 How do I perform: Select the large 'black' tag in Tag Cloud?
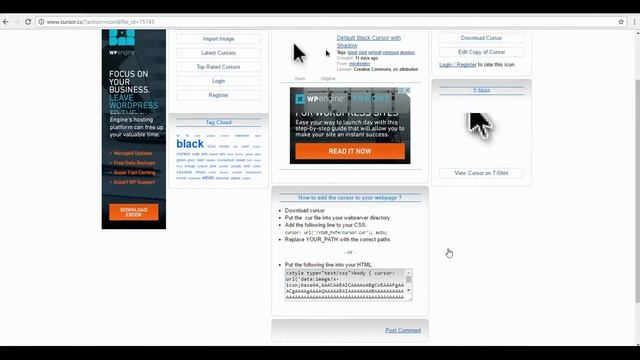[x=190, y=144]
